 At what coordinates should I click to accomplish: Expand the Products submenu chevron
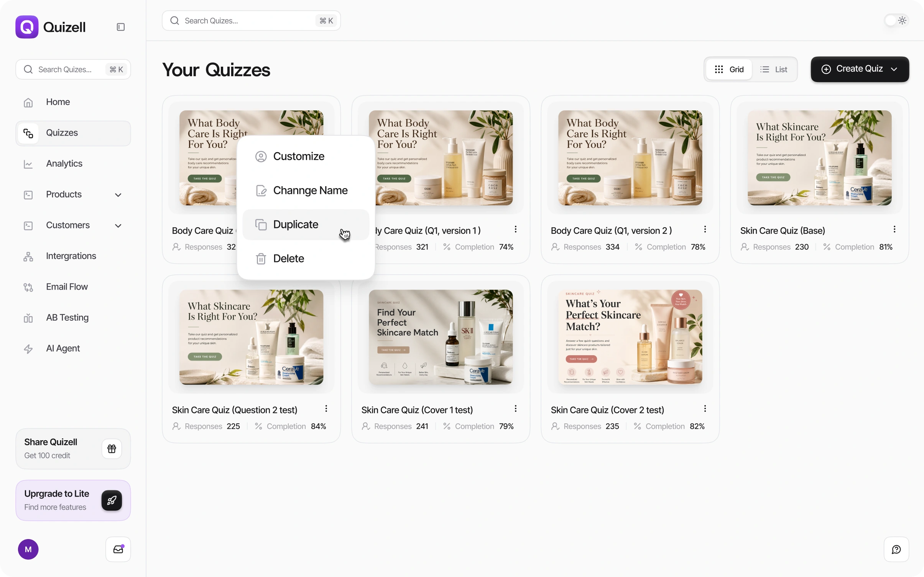pos(118,195)
